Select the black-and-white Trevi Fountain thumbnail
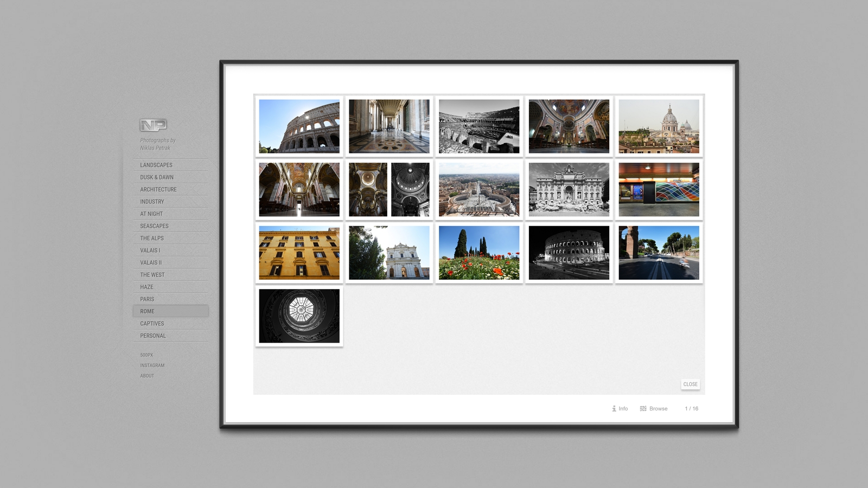This screenshot has height=488, width=868. (569, 190)
